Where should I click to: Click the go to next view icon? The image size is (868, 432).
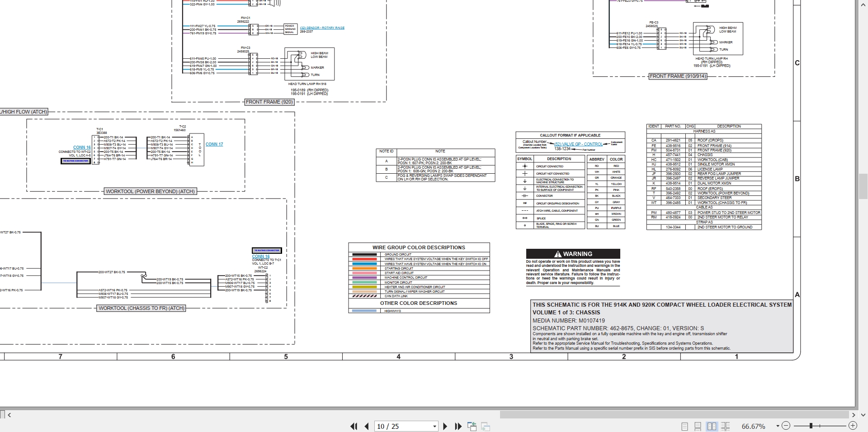[x=486, y=426]
